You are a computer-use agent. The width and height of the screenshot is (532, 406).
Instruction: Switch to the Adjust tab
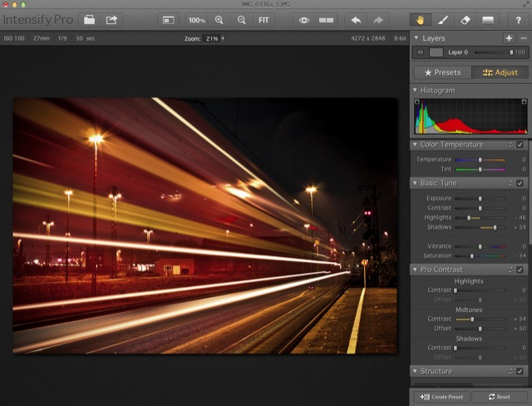499,72
